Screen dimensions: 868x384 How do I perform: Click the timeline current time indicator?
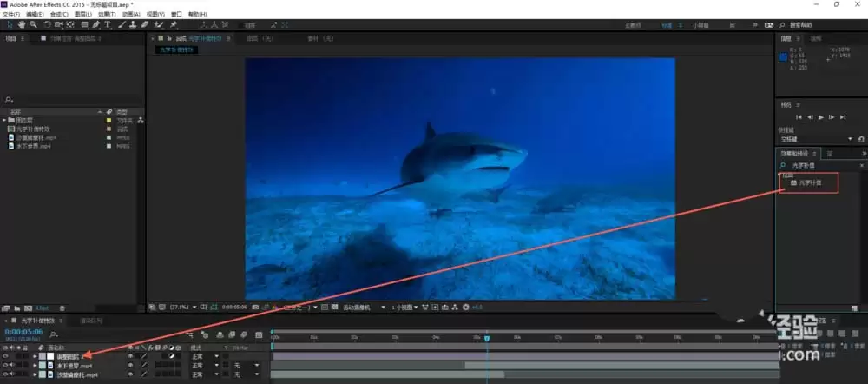click(487, 338)
